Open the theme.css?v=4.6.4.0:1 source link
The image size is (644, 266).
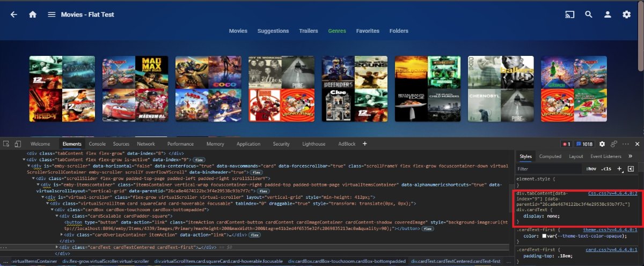(x=610, y=229)
